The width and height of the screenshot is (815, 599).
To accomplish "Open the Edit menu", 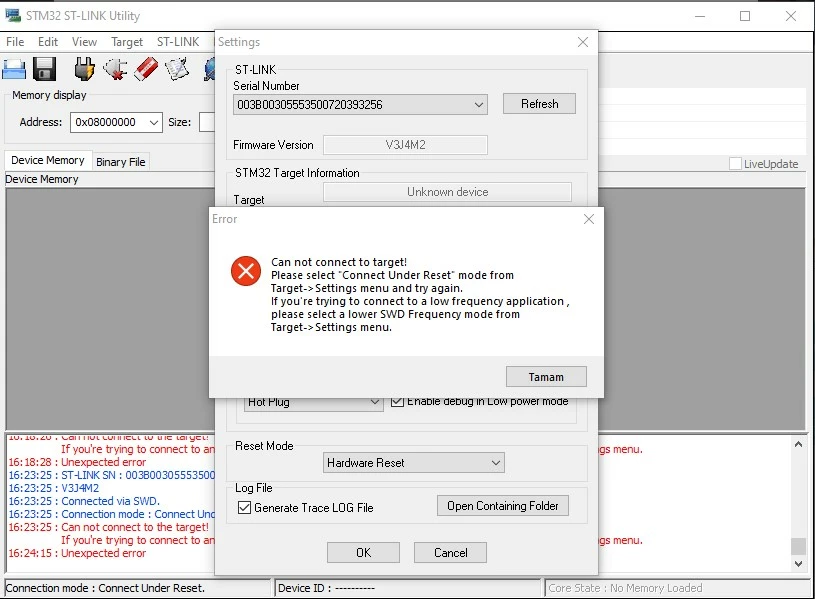I will click(x=48, y=42).
